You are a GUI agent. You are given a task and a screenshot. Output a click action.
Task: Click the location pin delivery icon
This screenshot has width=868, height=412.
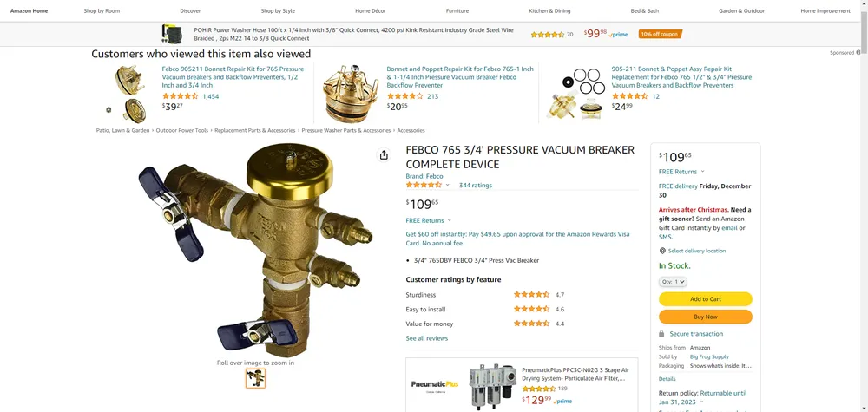[662, 251]
